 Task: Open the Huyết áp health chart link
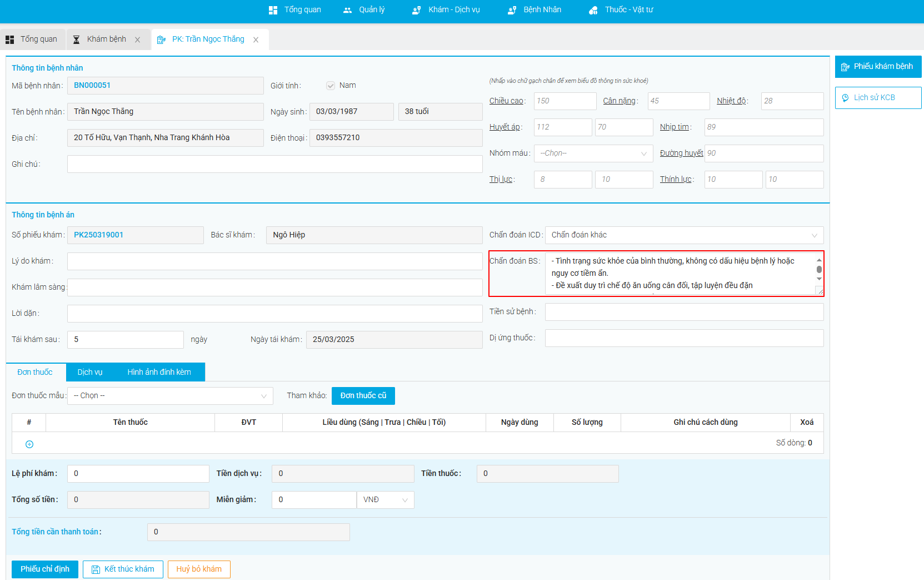pos(505,127)
